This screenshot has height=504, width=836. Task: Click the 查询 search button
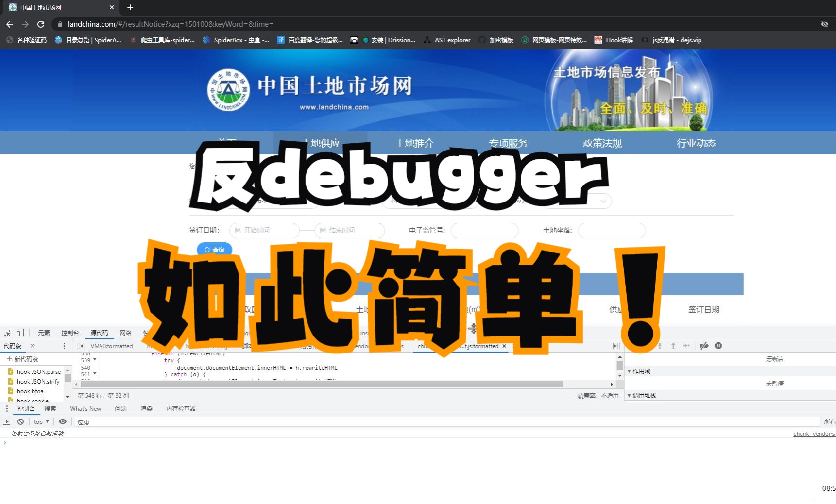(214, 250)
